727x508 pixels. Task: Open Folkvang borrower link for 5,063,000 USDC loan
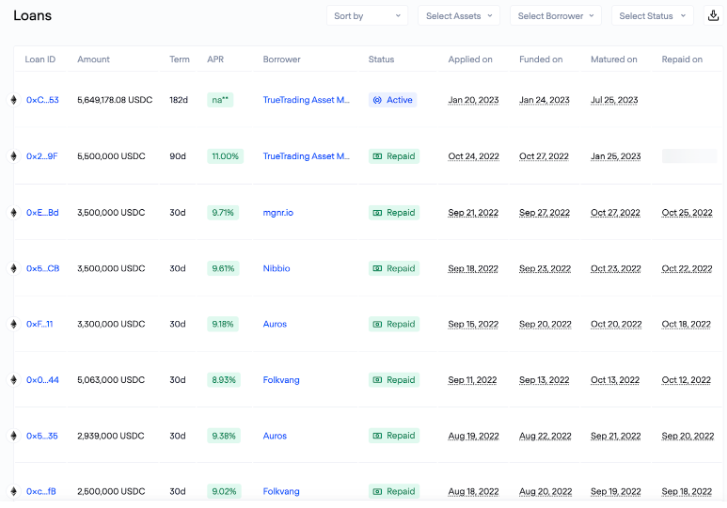click(x=281, y=380)
